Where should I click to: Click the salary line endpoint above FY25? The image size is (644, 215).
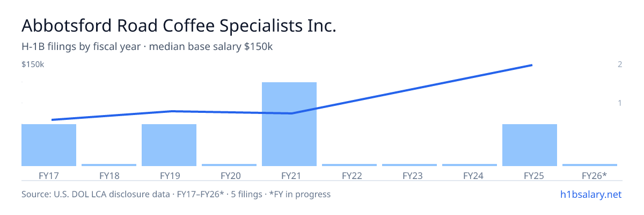(x=531, y=65)
